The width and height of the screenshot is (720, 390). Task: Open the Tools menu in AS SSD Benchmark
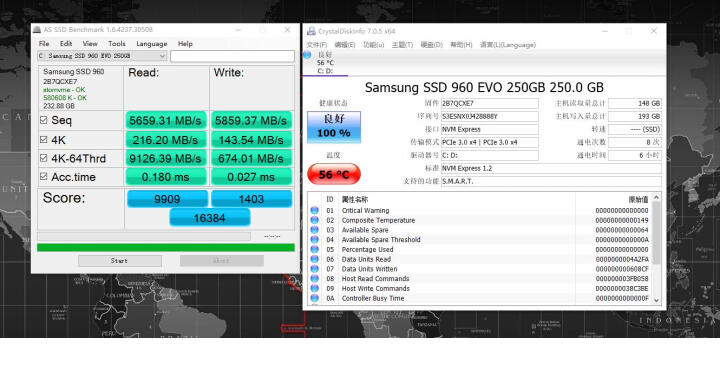click(117, 44)
